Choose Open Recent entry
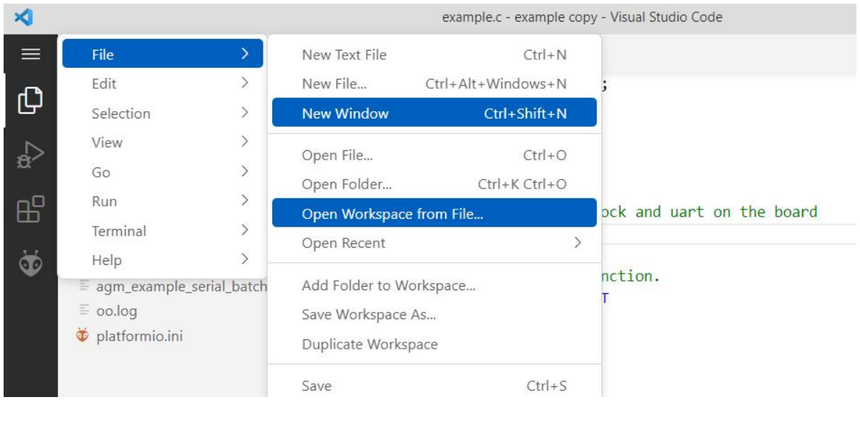860x431 pixels. tap(434, 243)
